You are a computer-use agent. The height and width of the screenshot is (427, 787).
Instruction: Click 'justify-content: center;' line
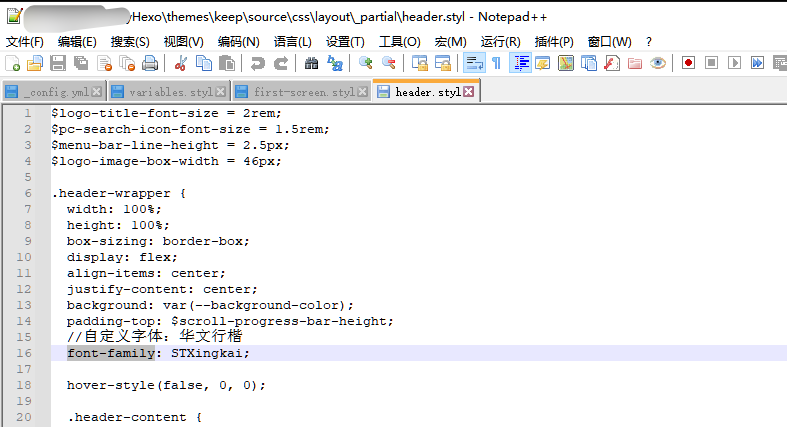(162, 289)
